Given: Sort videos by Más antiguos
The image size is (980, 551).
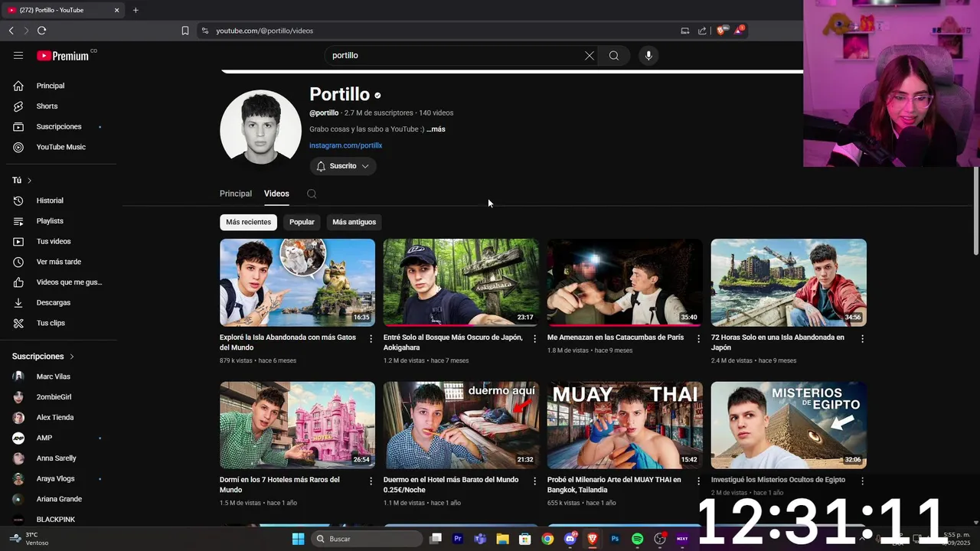Looking at the screenshot, I should (354, 222).
